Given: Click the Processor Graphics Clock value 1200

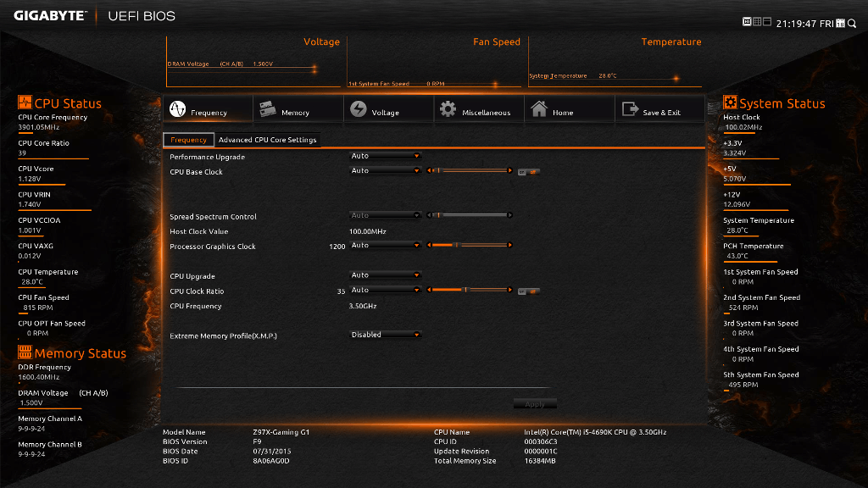Looking at the screenshot, I should click(337, 247).
